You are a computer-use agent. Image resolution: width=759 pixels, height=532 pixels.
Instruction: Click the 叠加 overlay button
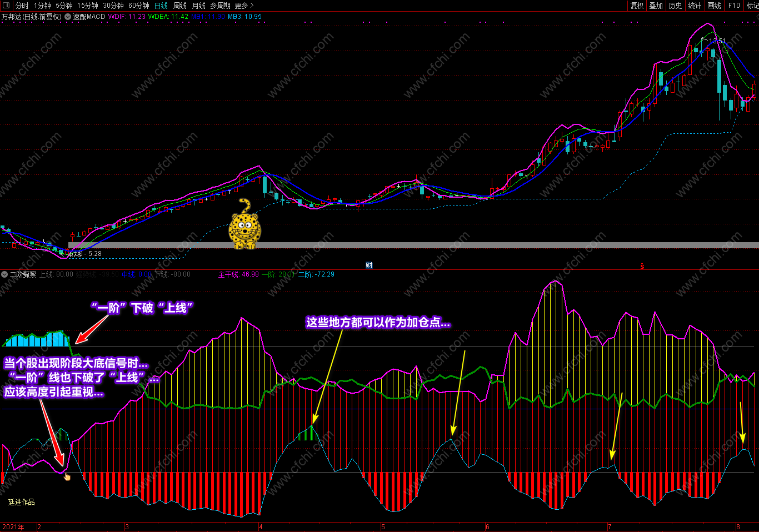pyautogui.click(x=656, y=6)
